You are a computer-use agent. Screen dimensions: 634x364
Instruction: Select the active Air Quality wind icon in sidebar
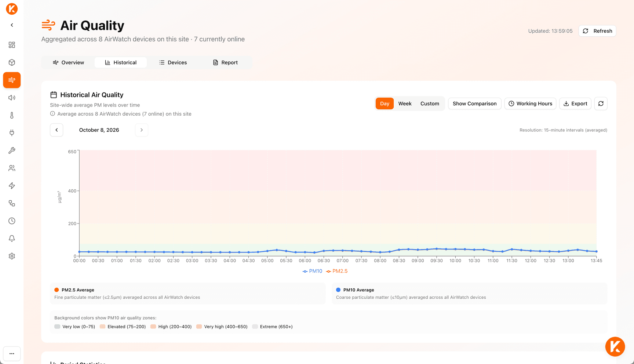point(12,80)
